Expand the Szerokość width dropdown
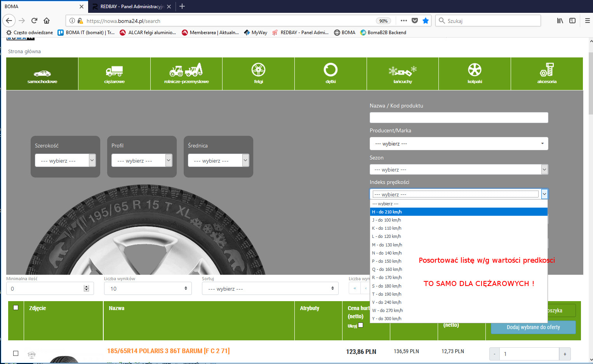 tap(65, 160)
